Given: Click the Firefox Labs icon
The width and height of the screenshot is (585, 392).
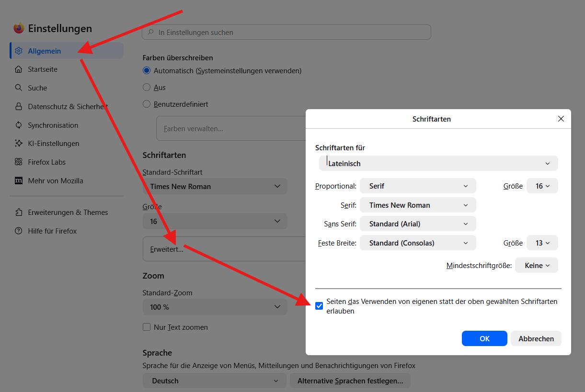Looking at the screenshot, I should tap(19, 162).
